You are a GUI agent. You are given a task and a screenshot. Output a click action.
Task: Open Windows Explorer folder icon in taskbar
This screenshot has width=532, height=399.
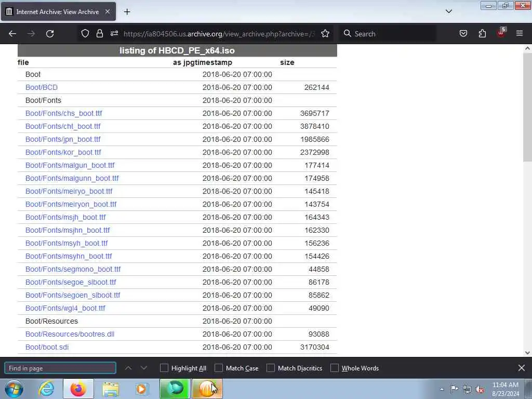[111, 389]
